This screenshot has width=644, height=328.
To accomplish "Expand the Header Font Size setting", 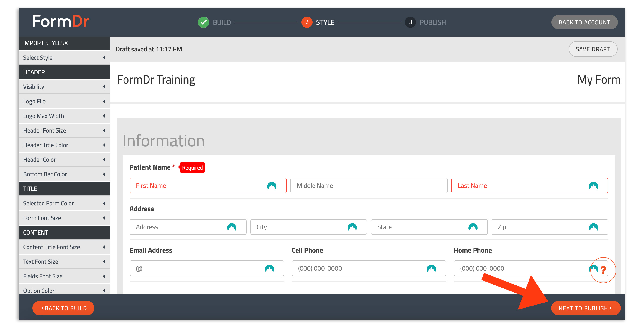I will pos(64,130).
